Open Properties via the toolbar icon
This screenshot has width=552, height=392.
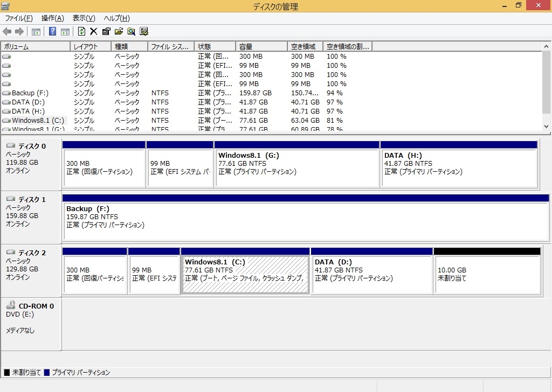coord(106,31)
